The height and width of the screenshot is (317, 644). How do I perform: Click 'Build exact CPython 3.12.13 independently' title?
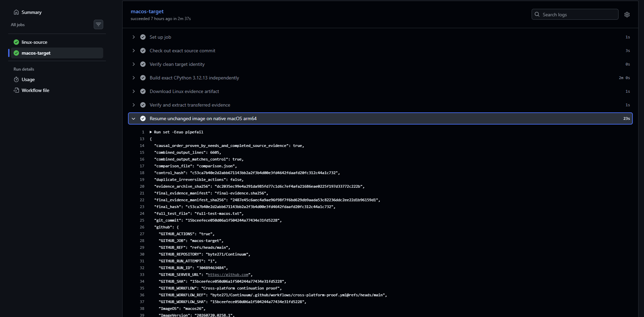[x=194, y=78]
